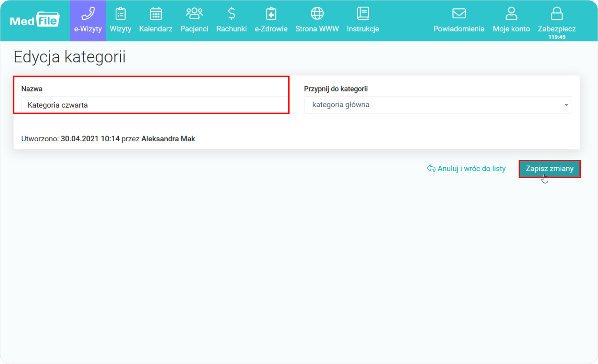Click Zabezpiecz padlock icon

pos(557,14)
